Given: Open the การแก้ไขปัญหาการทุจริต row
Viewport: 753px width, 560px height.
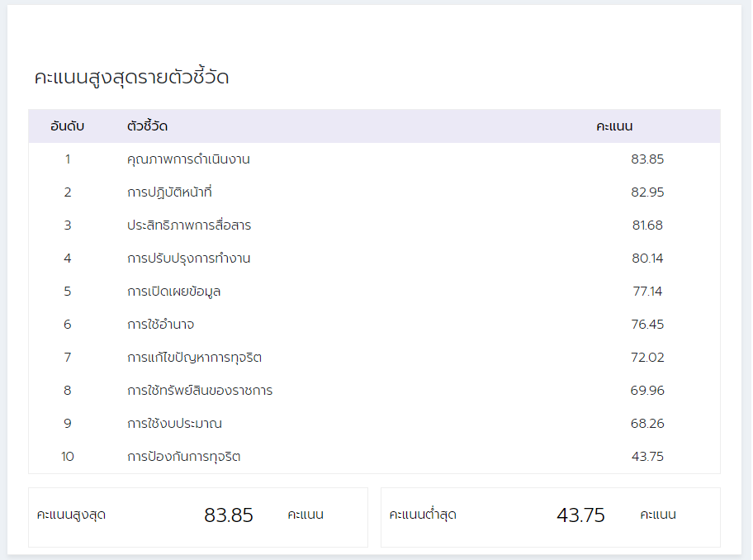Looking at the screenshot, I should [x=195, y=358].
